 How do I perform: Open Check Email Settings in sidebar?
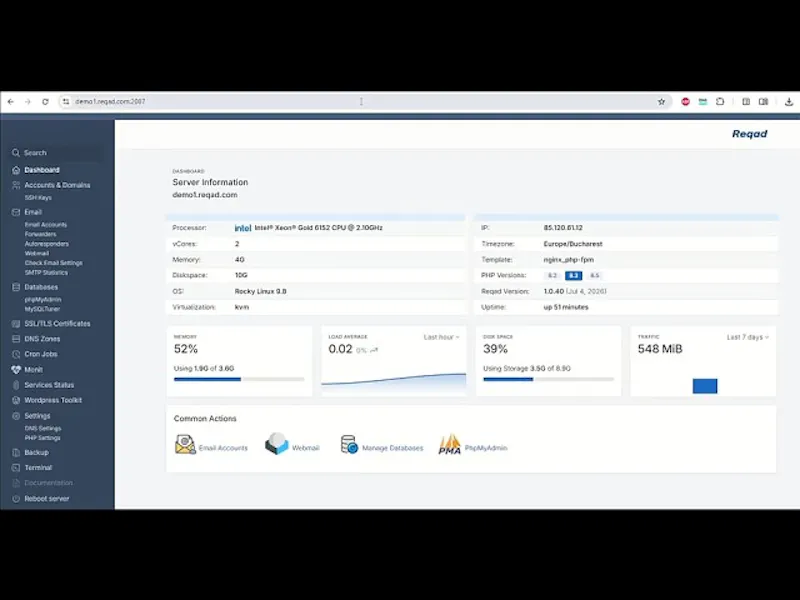[54, 263]
